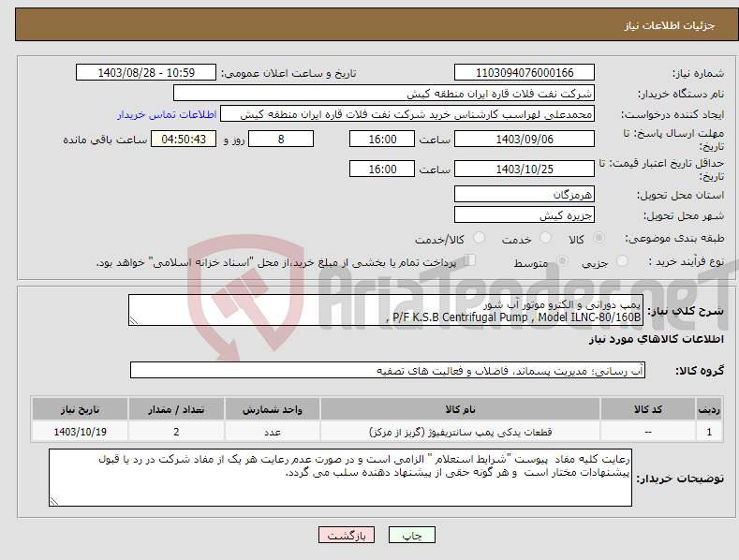Click the response deadline time 16:00
739x560 pixels.
(382, 139)
